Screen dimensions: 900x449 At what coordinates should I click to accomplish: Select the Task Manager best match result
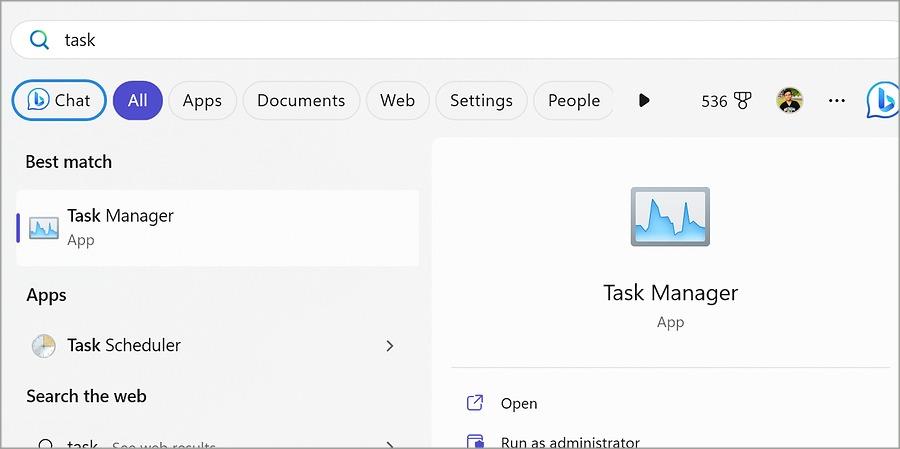218,228
